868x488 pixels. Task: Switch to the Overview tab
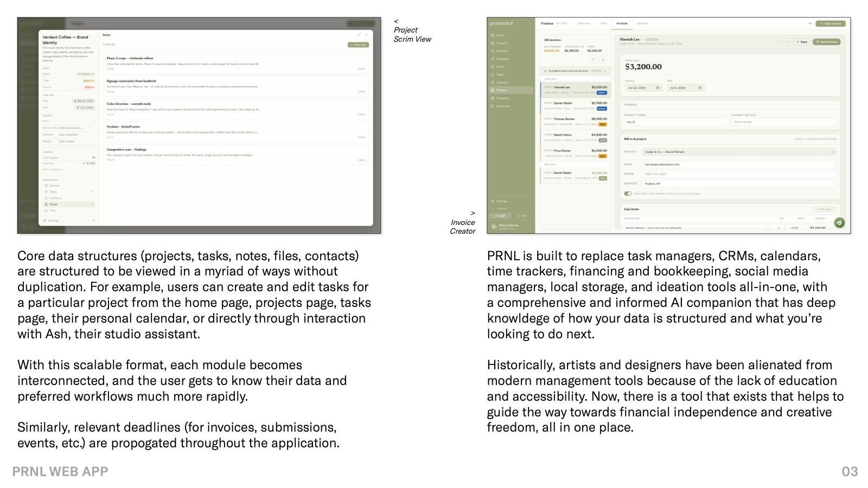(x=584, y=24)
